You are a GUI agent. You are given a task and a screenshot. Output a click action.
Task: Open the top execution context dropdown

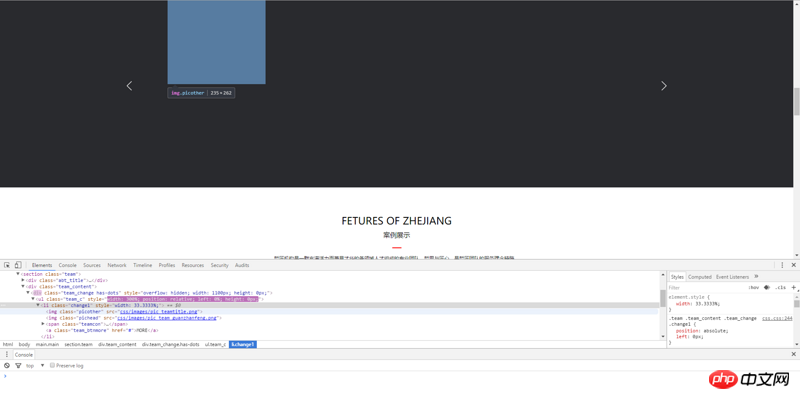35,365
